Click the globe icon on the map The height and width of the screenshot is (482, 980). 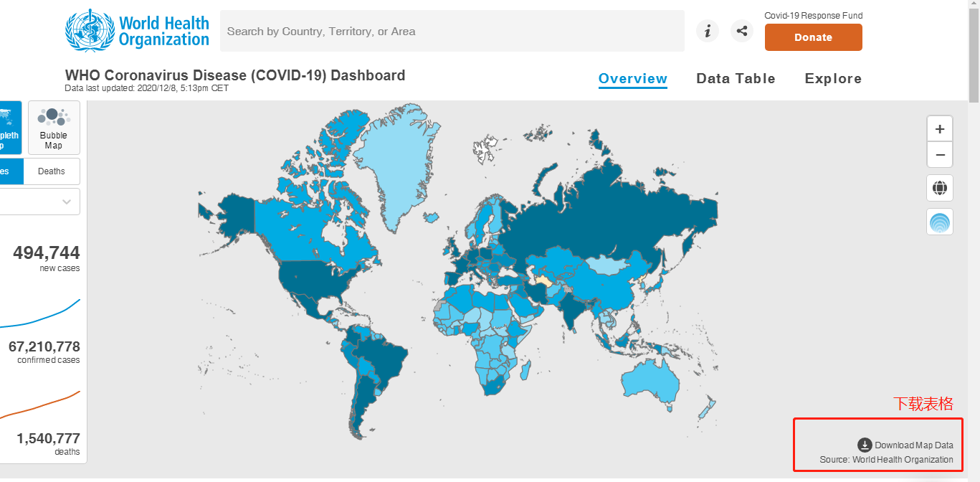pyautogui.click(x=940, y=189)
